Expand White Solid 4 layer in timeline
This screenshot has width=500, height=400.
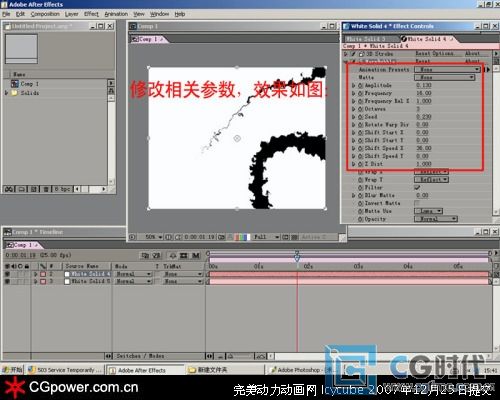(x=35, y=274)
